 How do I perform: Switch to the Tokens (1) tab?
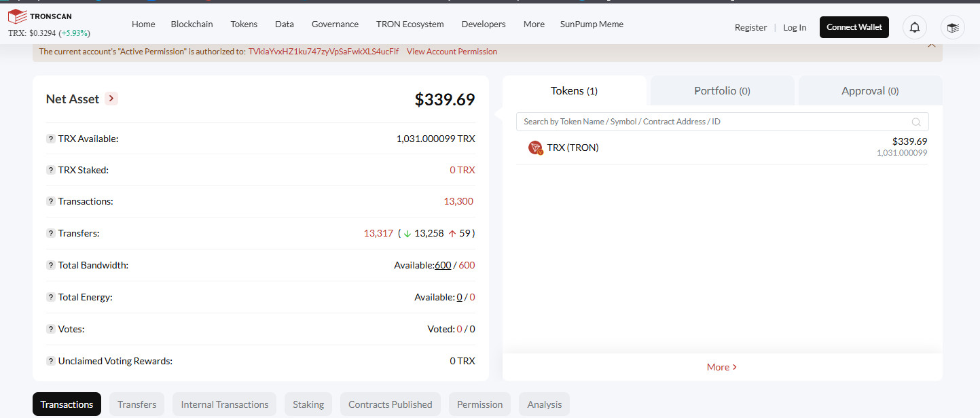click(574, 90)
